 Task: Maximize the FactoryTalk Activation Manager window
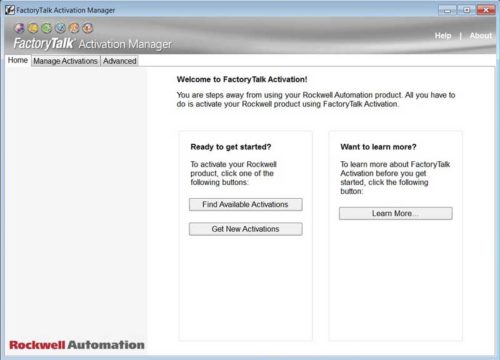coord(466,10)
